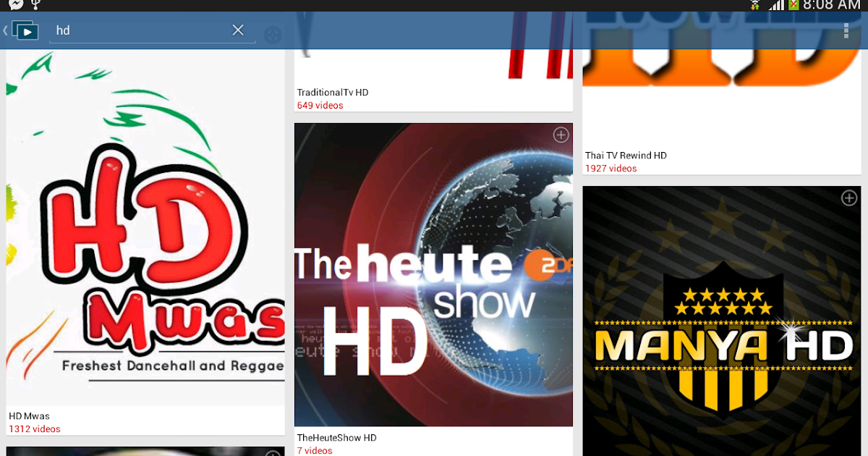
Task: Add Manya HD channel with plus icon
Action: [x=849, y=198]
